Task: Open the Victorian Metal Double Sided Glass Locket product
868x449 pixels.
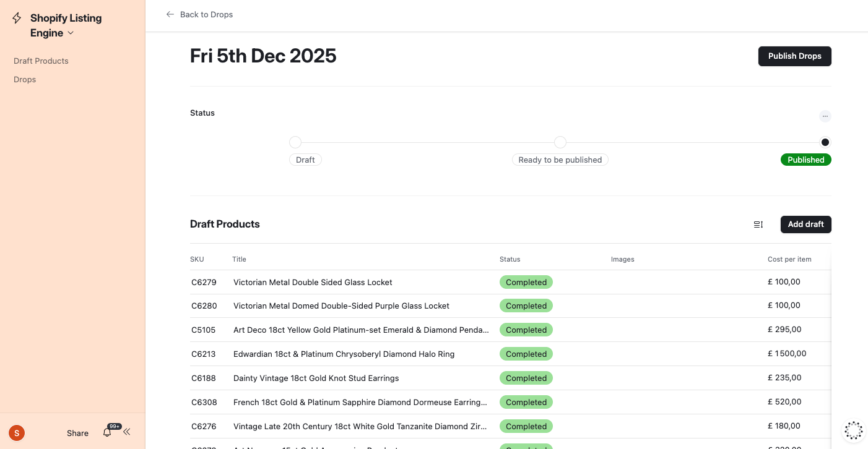Action: (x=313, y=282)
